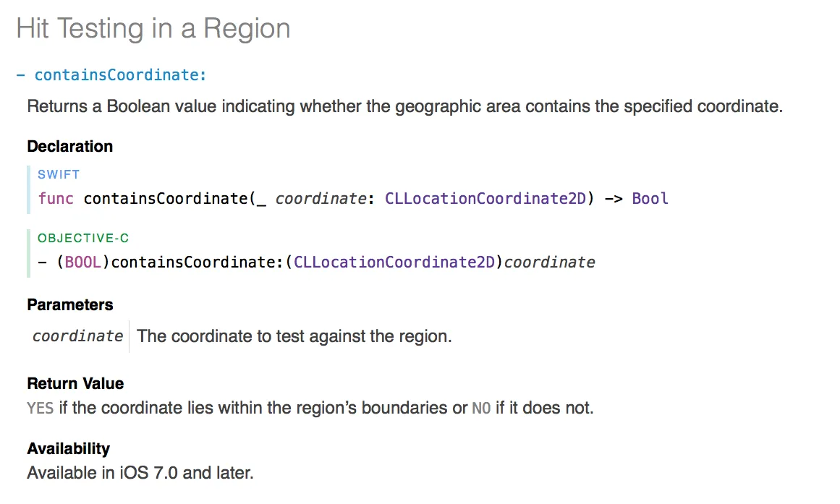Click the Available in iOS 7.0 text
Image resolution: width=840 pixels, height=504 pixels.
[x=140, y=473]
